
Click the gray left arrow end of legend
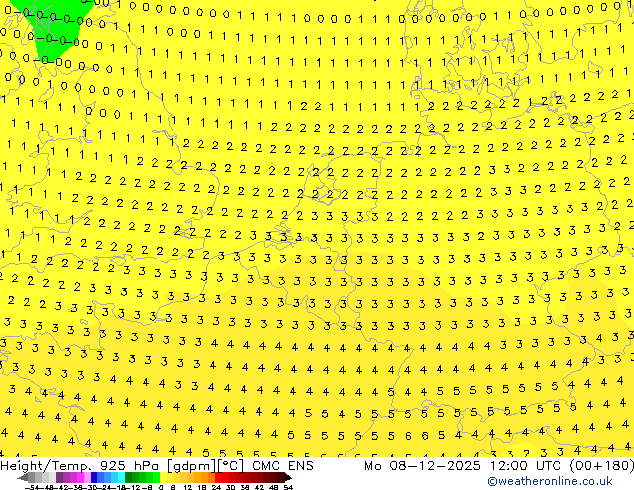[x=23, y=478]
